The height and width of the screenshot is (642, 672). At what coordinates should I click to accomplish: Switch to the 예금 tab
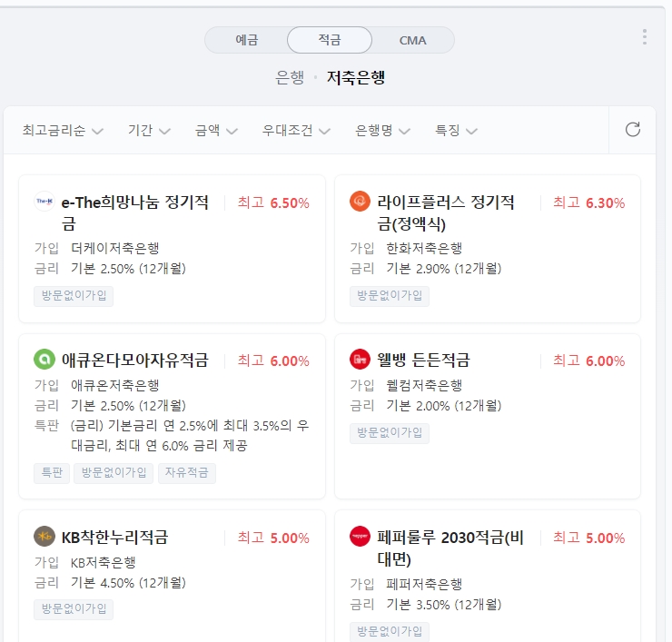click(x=247, y=40)
